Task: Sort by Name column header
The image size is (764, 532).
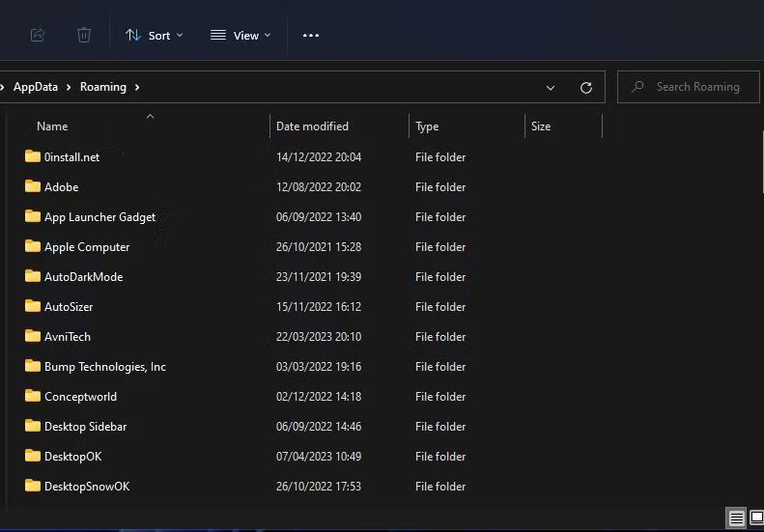Action: [x=52, y=126]
